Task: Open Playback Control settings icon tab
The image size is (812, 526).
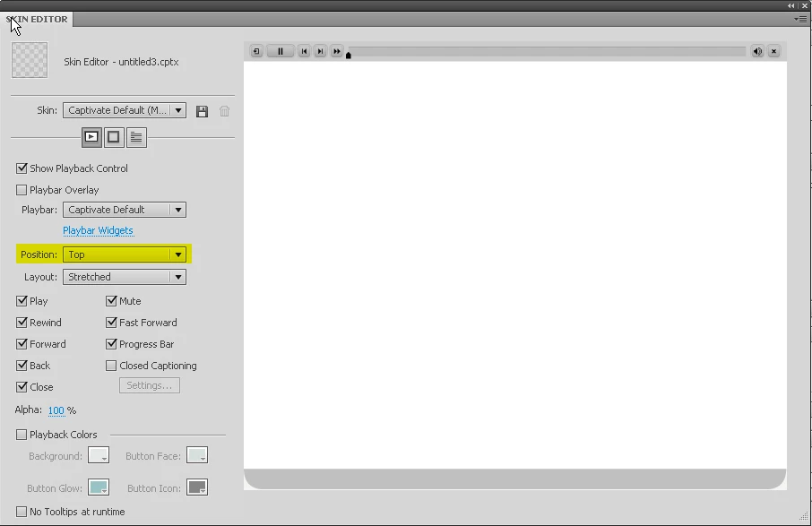Action: click(x=91, y=137)
